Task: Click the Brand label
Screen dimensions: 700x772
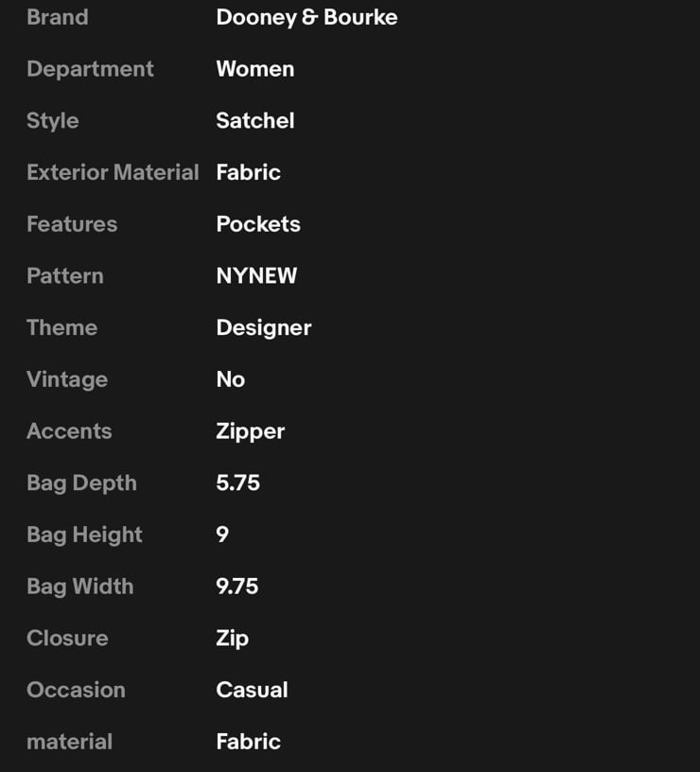Action: click(x=58, y=17)
